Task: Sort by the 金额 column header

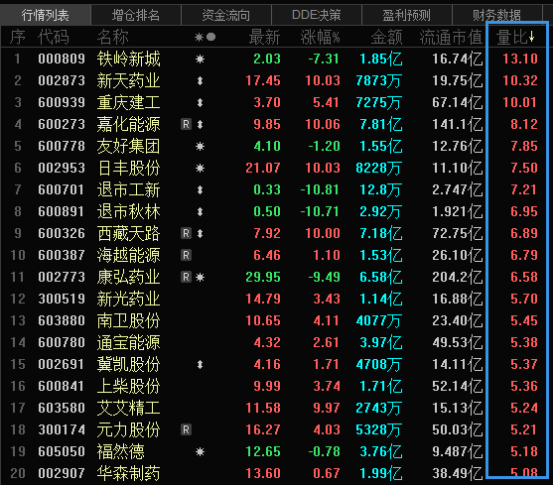Action: pyautogui.click(x=387, y=37)
